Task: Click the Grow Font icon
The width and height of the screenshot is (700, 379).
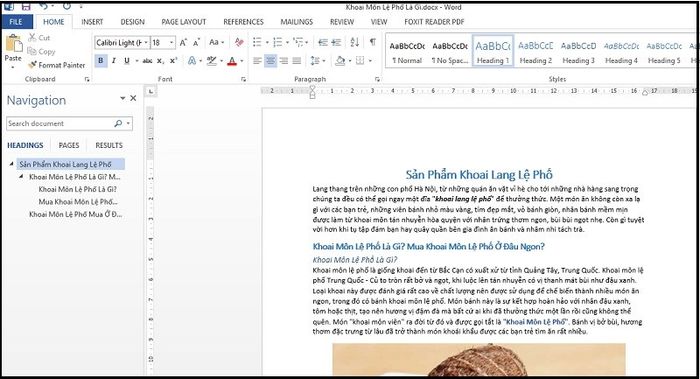Action: coord(183,43)
